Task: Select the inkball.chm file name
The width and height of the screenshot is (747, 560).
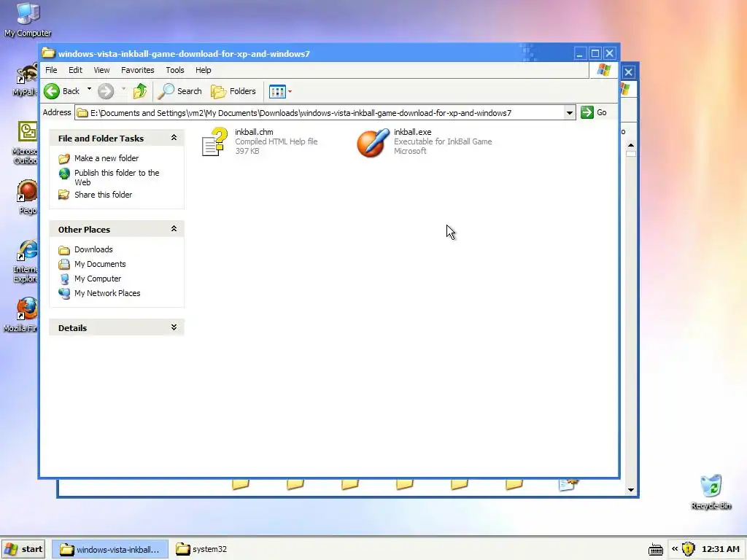Action: [254, 132]
